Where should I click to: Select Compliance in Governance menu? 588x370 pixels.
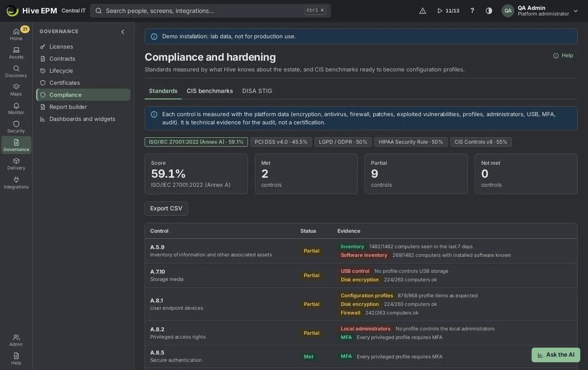[x=83, y=95]
